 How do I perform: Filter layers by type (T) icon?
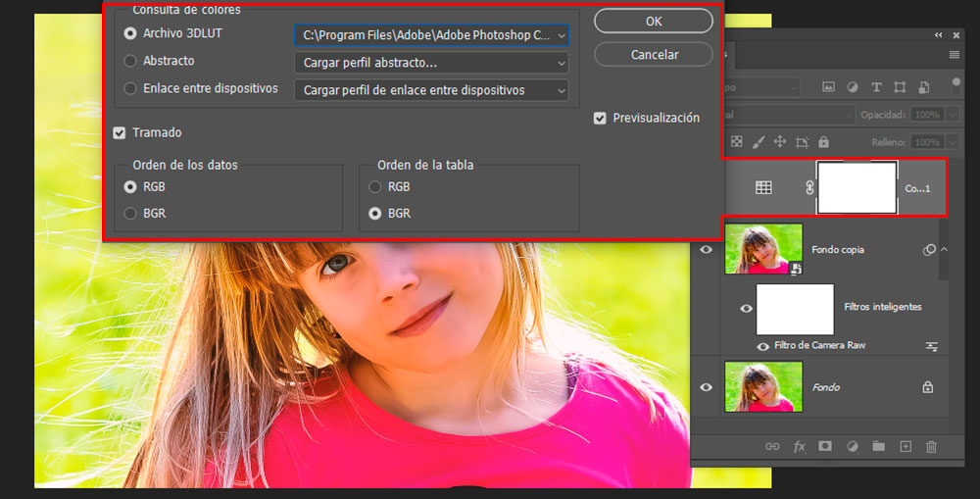click(876, 87)
